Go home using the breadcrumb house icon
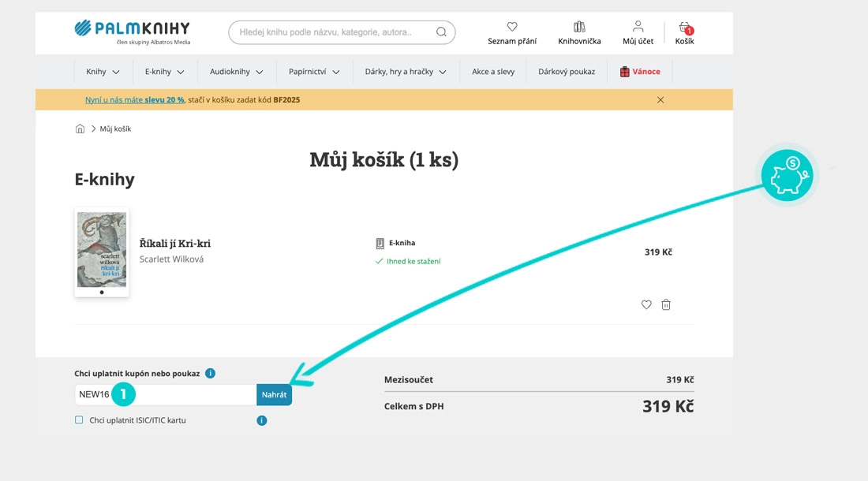868x481 pixels. [80, 128]
